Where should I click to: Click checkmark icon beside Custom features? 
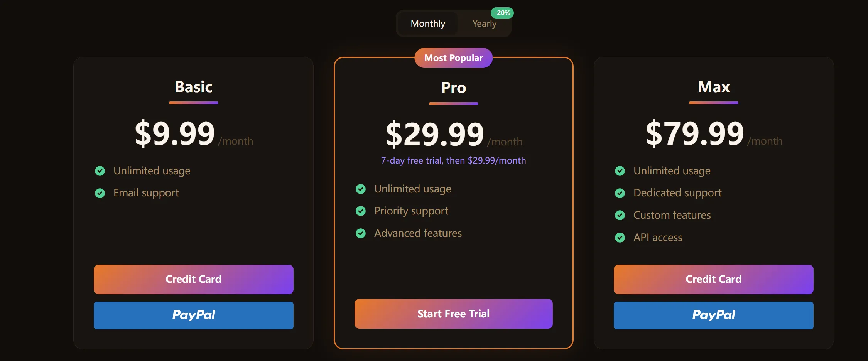tap(620, 215)
